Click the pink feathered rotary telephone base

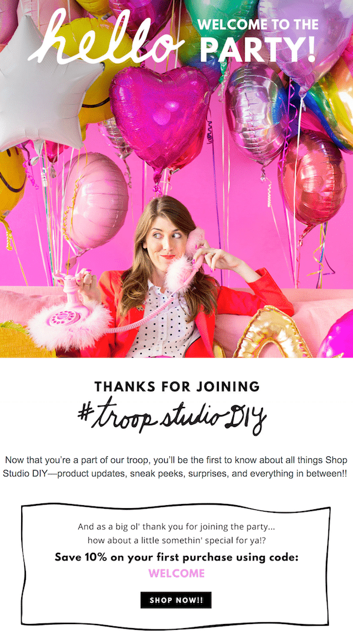[68, 318]
